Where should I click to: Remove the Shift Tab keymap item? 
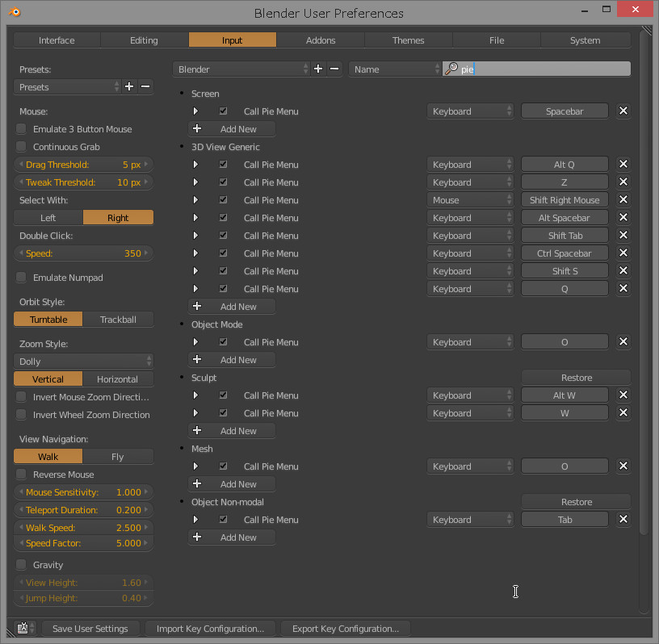pyautogui.click(x=623, y=236)
